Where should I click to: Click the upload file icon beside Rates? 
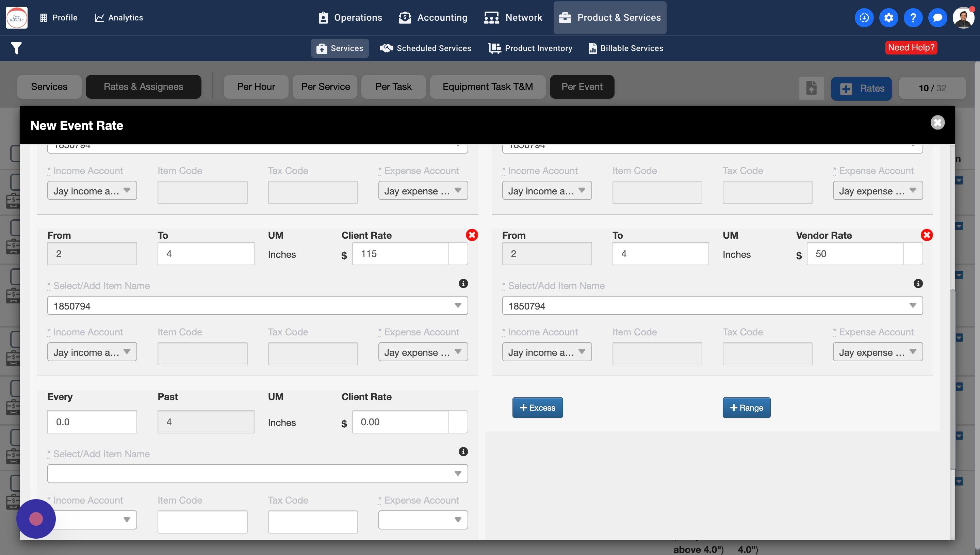(x=811, y=89)
